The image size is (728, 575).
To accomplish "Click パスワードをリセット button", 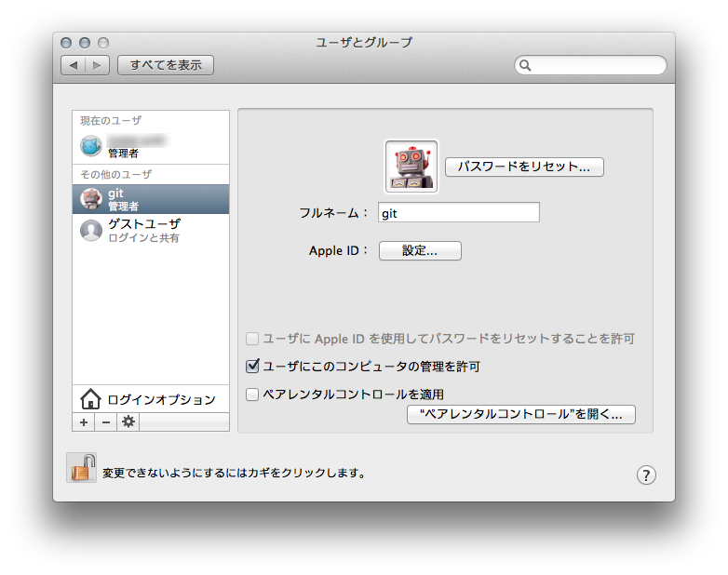I will click(524, 167).
